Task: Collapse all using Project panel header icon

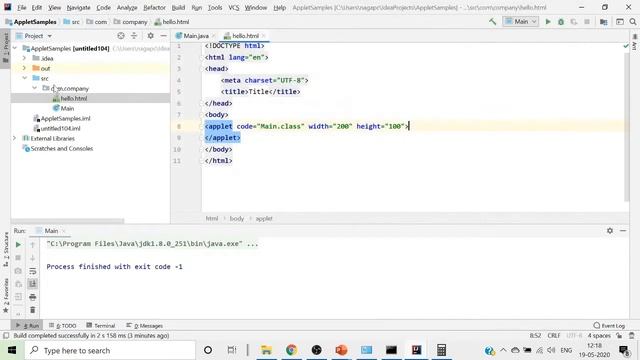Action: [x=134, y=36]
